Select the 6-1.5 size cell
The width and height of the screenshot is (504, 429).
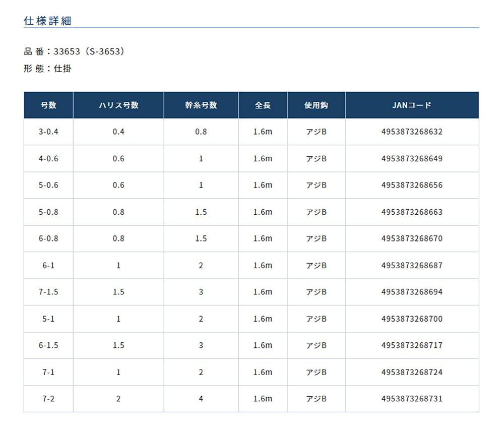(x=48, y=345)
